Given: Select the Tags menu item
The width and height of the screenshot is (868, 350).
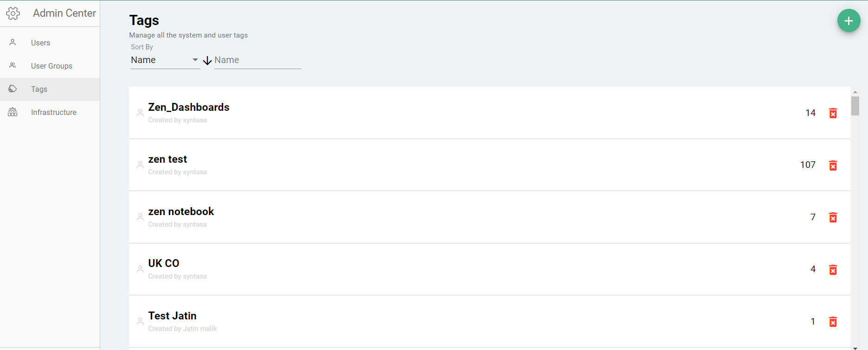Looking at the screenshot, I should click(39, 89).
